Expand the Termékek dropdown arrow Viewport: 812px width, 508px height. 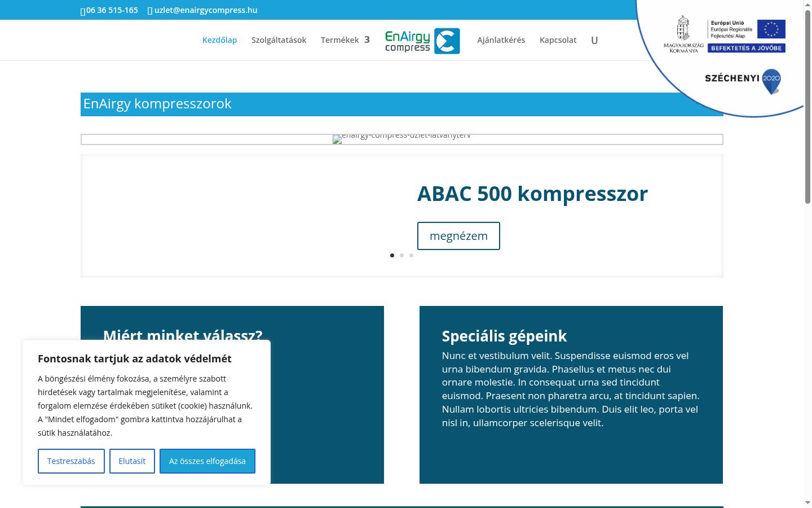367,40
